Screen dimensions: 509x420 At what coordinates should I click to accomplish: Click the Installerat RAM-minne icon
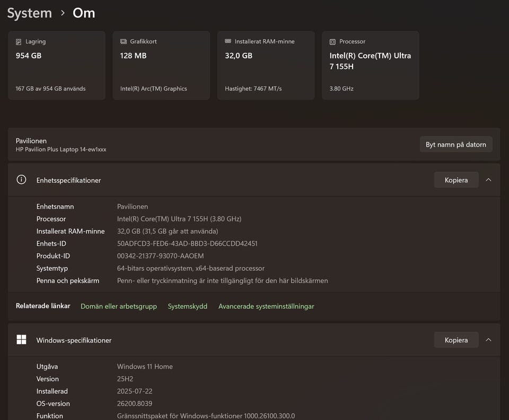tap(228, 41)
